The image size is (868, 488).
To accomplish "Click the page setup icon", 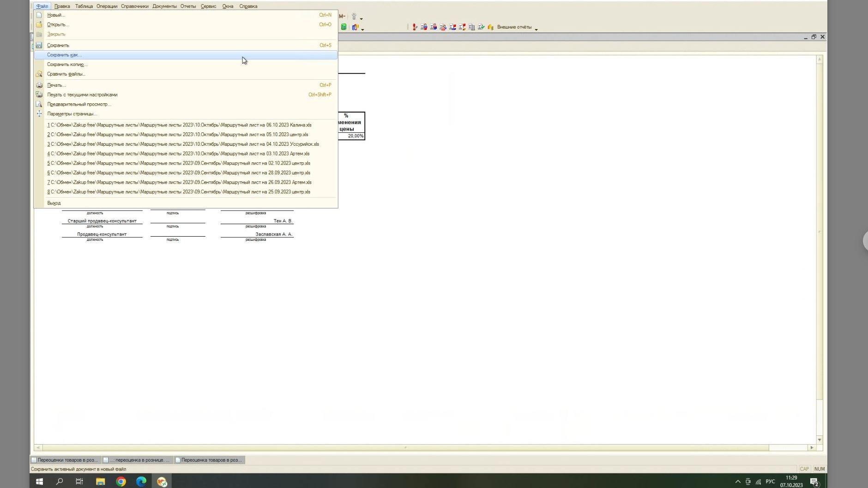I will click(x=39, y=114).
